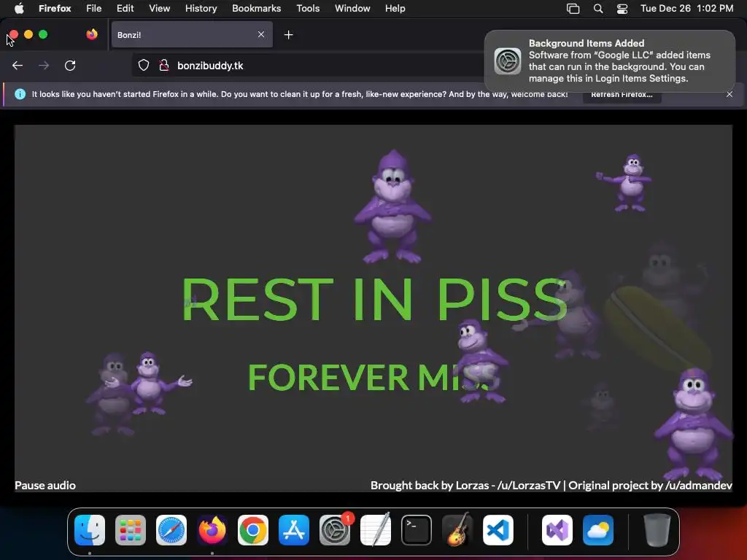Click the info icon in notification bar

point(20,94)
